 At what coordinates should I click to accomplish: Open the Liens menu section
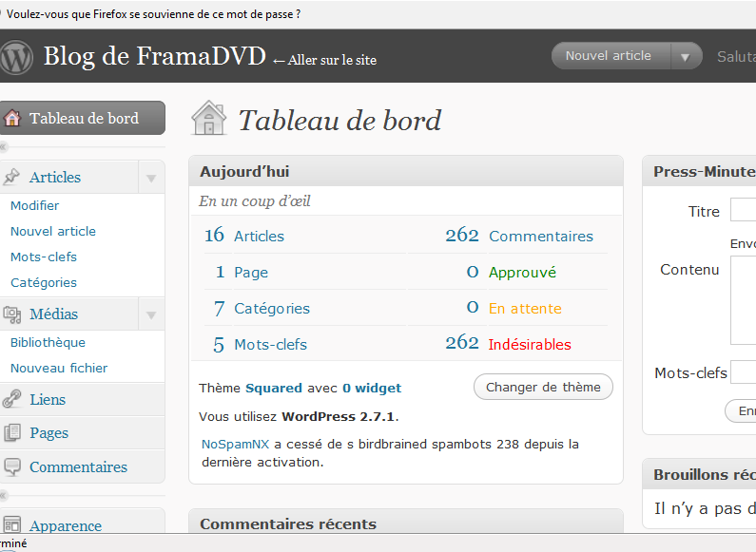48,399
